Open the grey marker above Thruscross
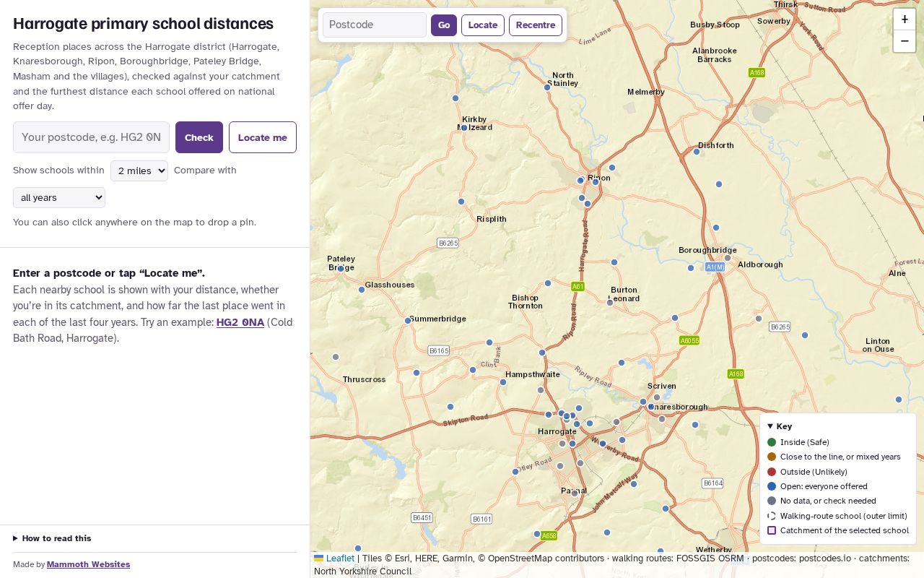This screenshot has height=578, width=924. point(336,357)
